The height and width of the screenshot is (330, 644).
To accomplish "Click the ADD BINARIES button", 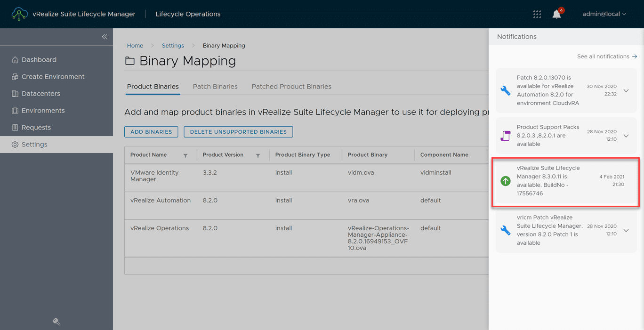I will 151,132.
